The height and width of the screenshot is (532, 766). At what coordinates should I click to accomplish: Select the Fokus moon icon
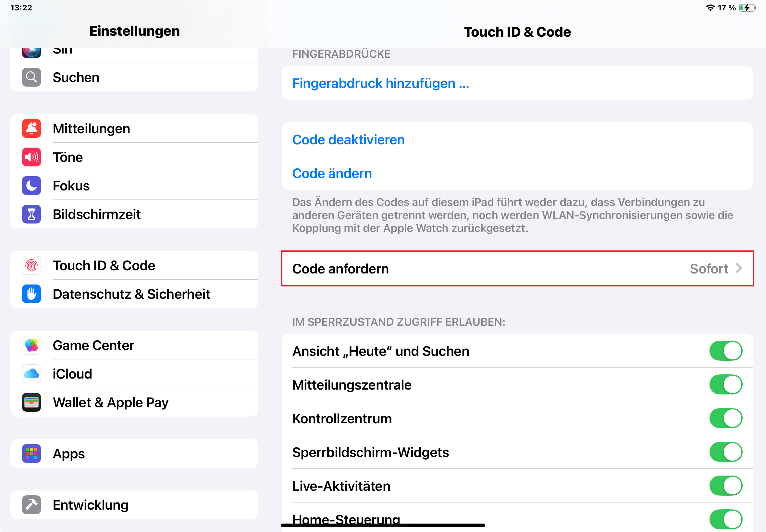[x=31, y=186]
